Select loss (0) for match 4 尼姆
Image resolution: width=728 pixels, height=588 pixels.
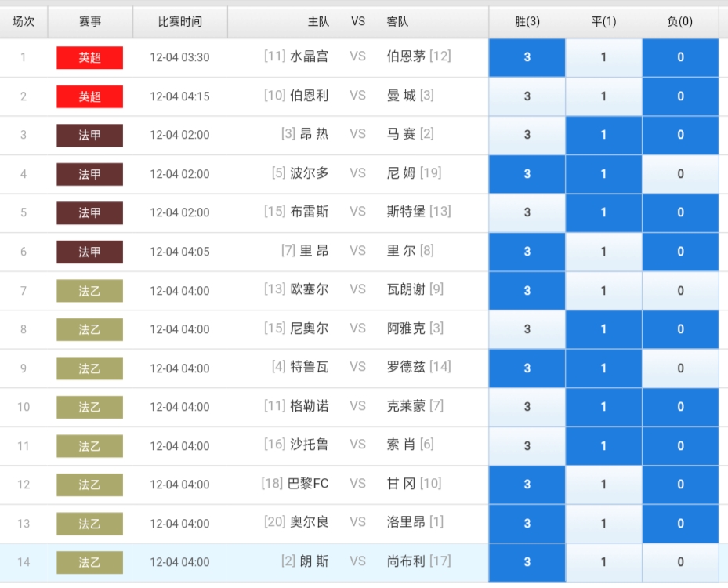[680, 174]
